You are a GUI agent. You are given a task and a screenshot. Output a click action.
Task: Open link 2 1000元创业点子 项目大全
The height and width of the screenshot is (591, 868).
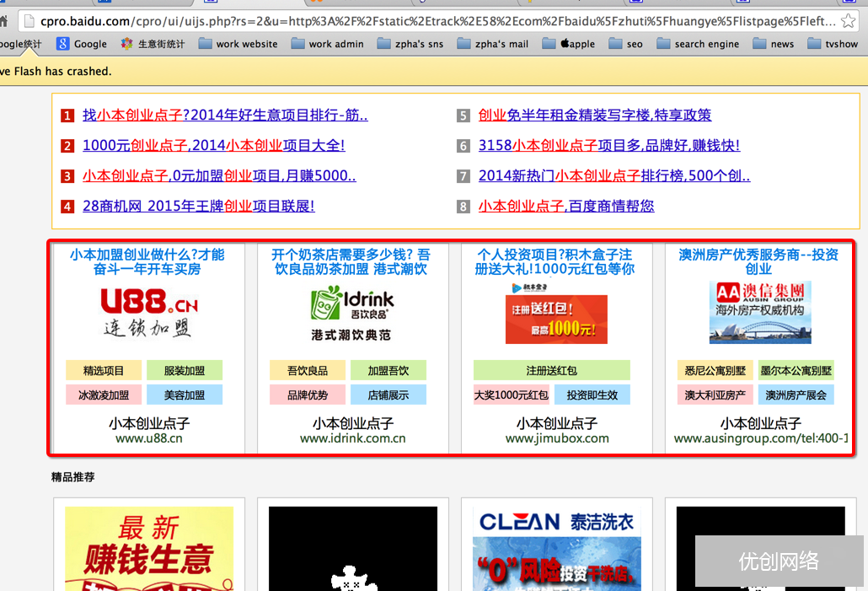point(214,146)
